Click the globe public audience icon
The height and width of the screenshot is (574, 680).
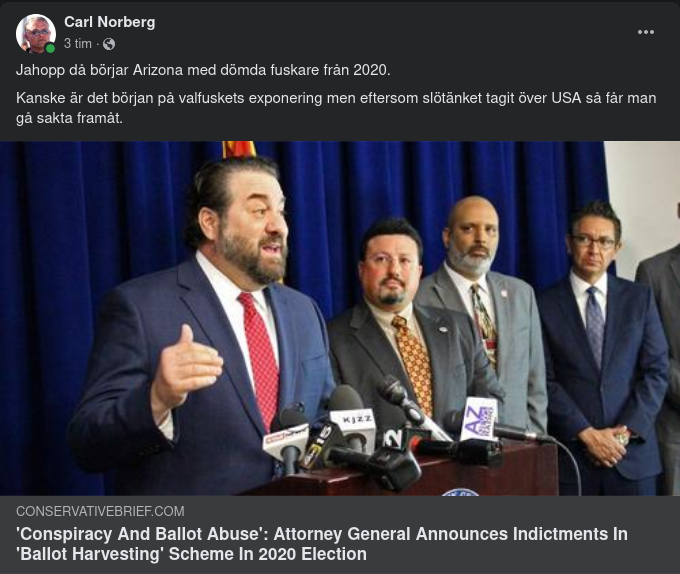tap(109, 44)
